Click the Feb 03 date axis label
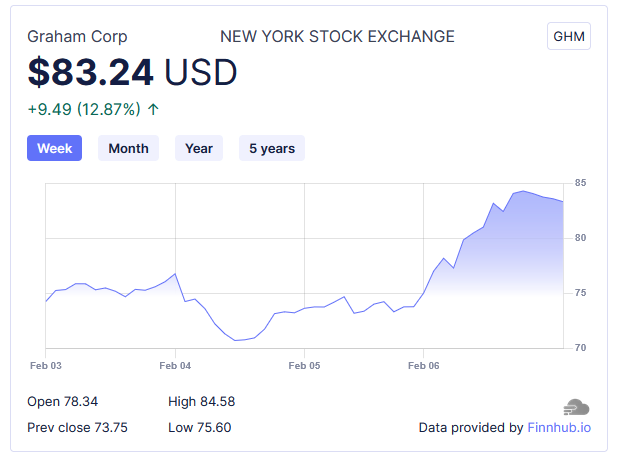 click(x=46, y=366)
